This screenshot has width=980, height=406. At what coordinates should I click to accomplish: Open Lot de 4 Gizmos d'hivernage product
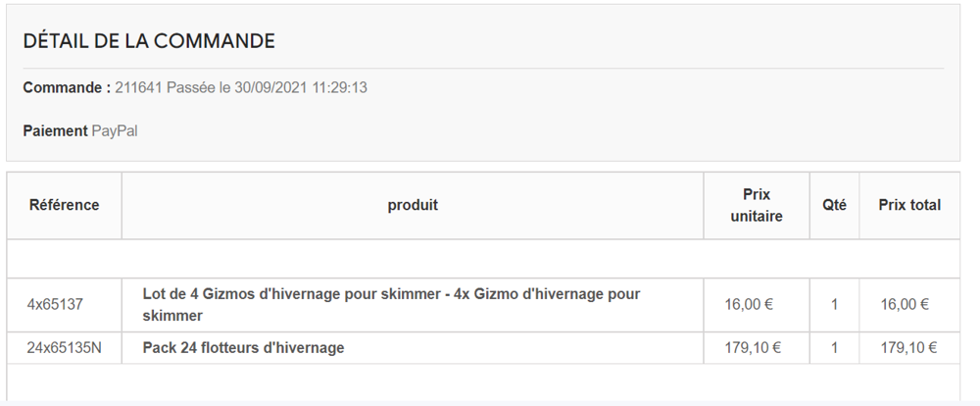pos(391,305)
